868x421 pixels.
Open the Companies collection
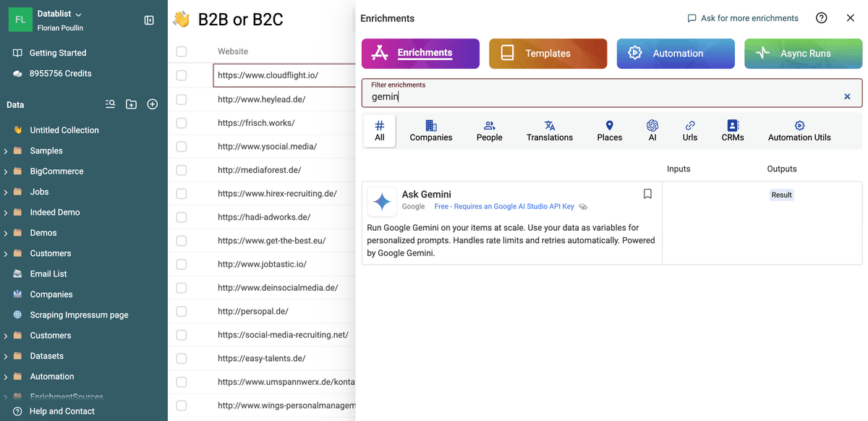[x=51, y=294]
